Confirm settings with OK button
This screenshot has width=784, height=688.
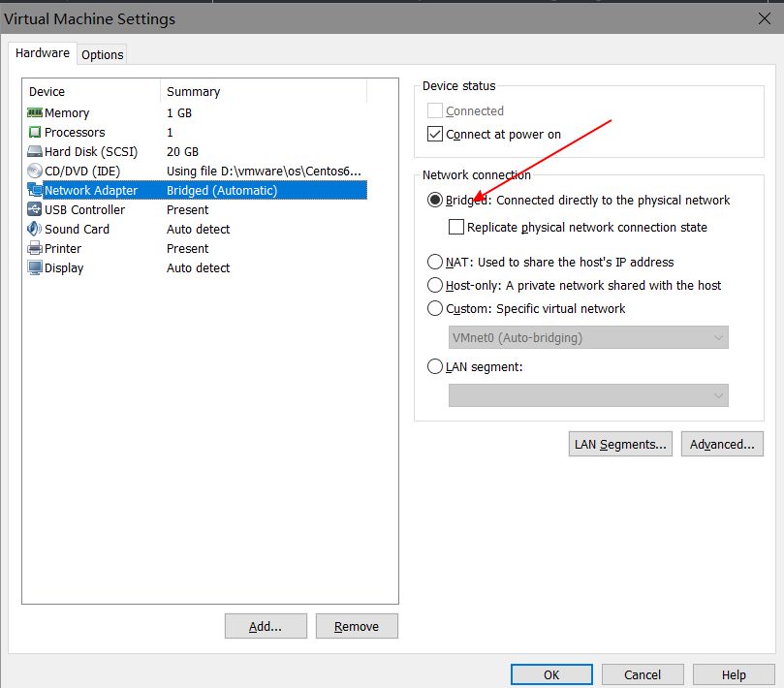[551, 675]
